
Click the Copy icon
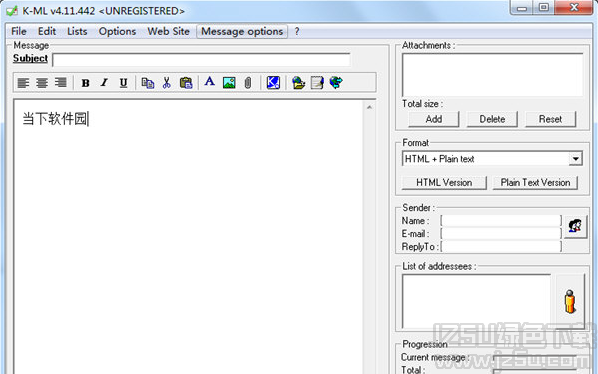[x=148, y=82]
